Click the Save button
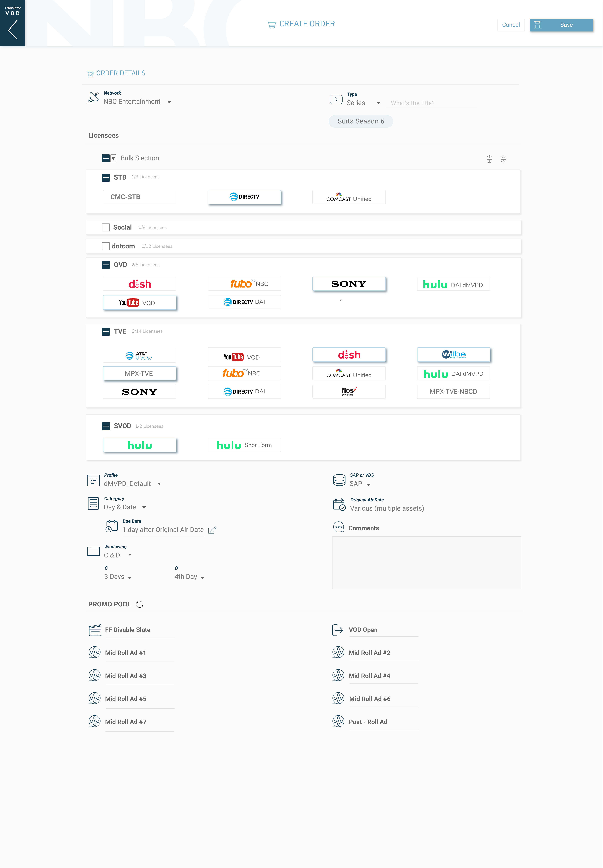 [566, 25]
